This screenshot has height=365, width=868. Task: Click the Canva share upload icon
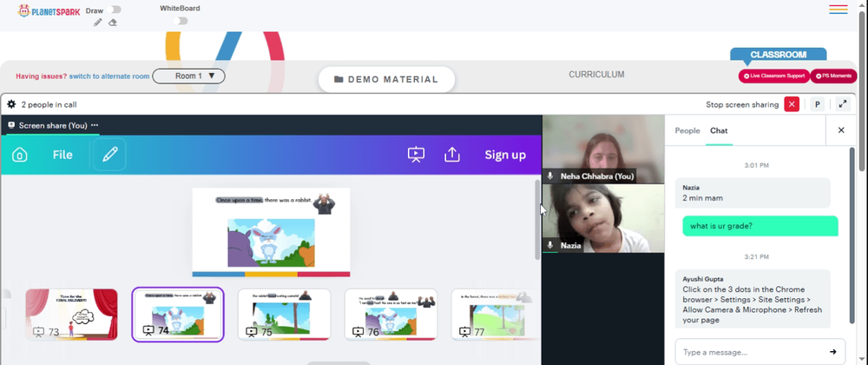click(452, 155)
